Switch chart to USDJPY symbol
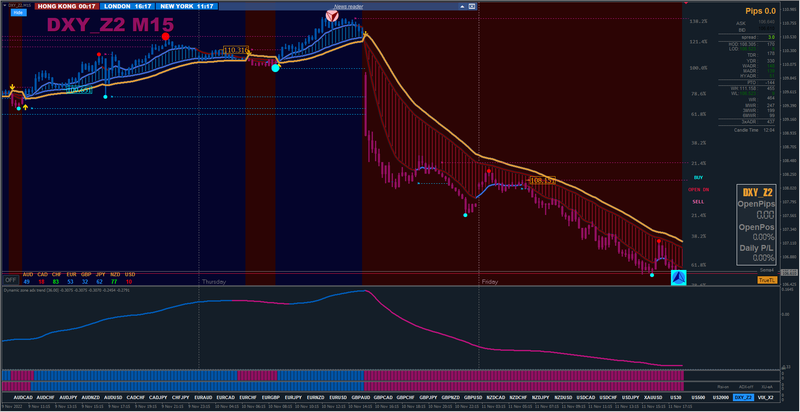800x412 pixels. pos(630,397)
